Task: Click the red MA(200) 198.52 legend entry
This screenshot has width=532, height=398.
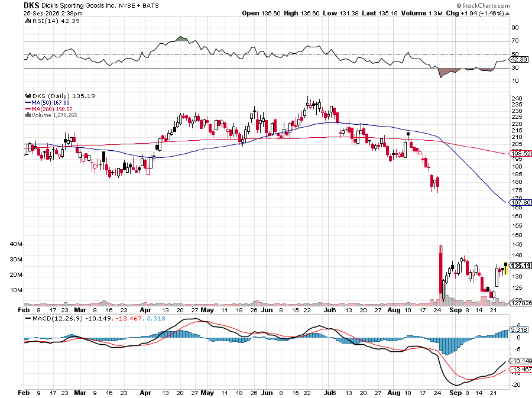Action: 48,109
